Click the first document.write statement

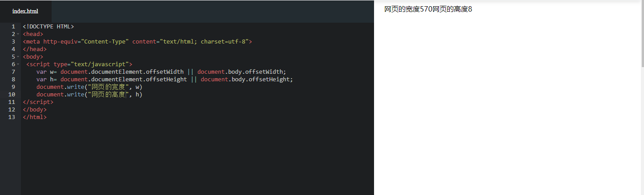pyautogui.click(x=89, y=87)
